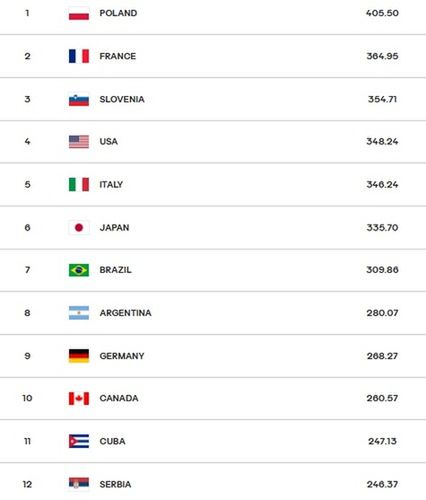Select the Italy flag icon
The image size is (426, 500).
click(79, 184)
